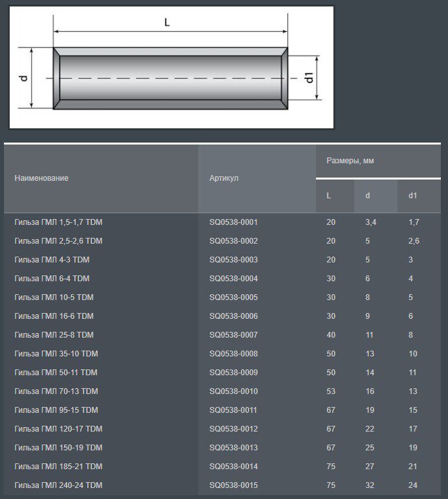
Task: Select row Гильза ГМЛ 50-11 TDM
Action: point(222,373)
